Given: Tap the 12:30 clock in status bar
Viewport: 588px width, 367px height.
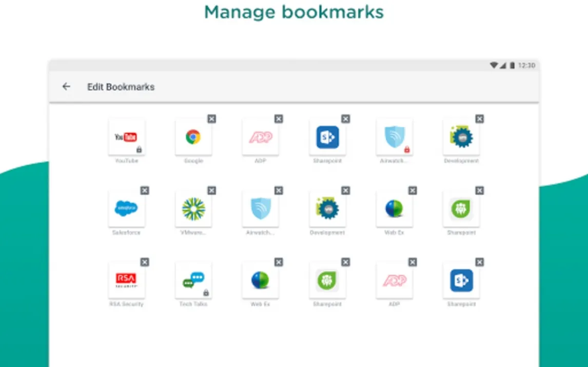Looking at the screenshot, I should [526, 66].
